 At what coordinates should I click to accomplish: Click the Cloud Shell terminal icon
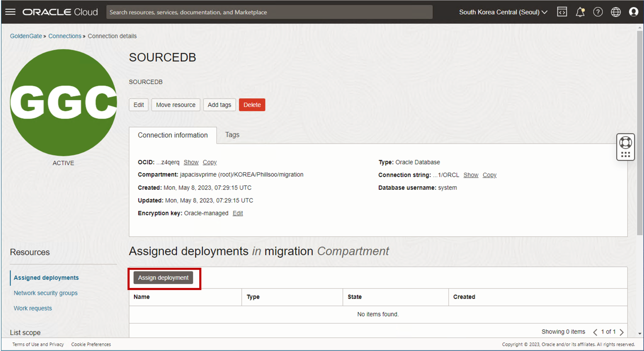[561, 12]
